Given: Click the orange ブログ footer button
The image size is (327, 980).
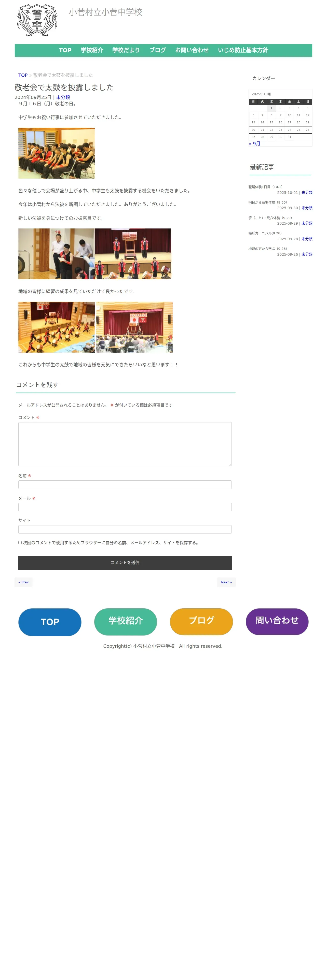Looking at the screenshot, I should [201, 622].
